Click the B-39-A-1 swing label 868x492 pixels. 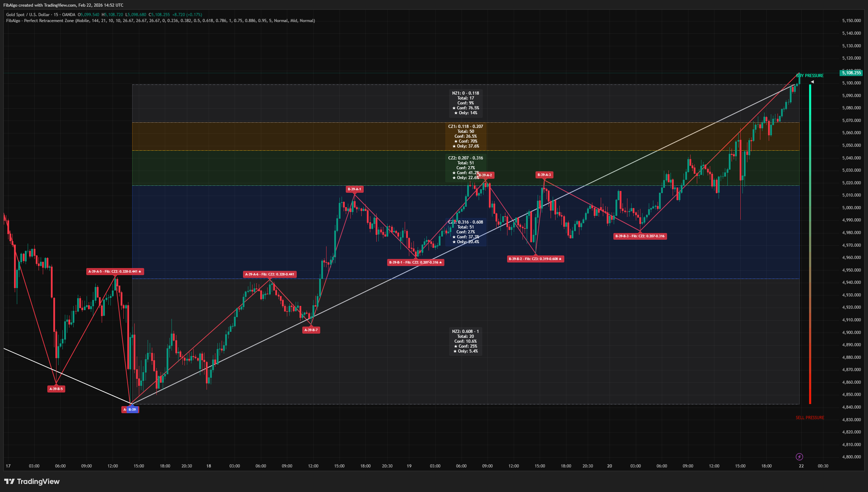354,189
